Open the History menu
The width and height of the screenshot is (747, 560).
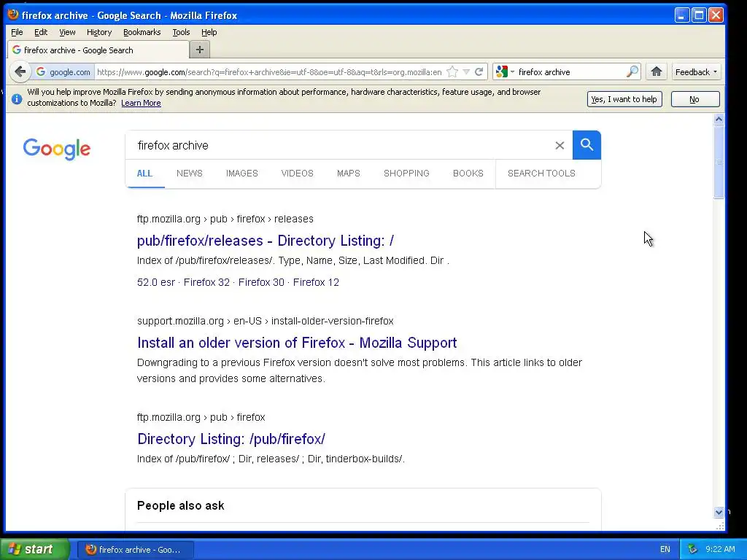(x=99, y=32)
